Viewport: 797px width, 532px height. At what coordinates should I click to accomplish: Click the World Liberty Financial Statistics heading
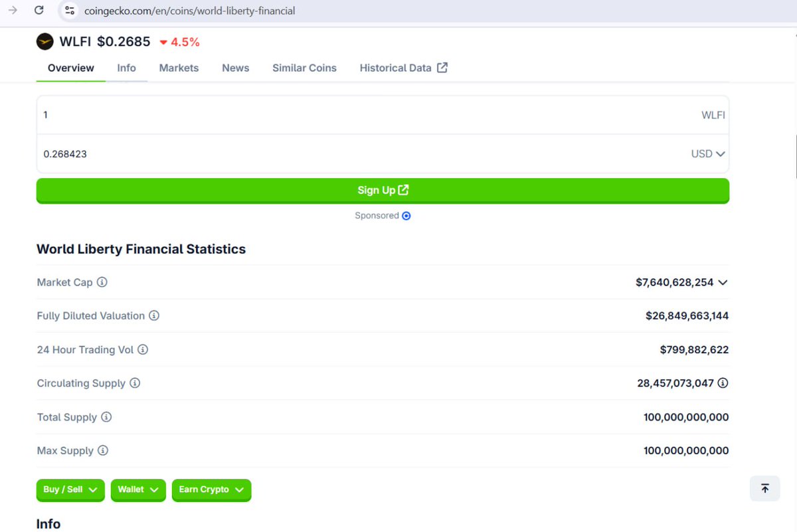[141, 249]
